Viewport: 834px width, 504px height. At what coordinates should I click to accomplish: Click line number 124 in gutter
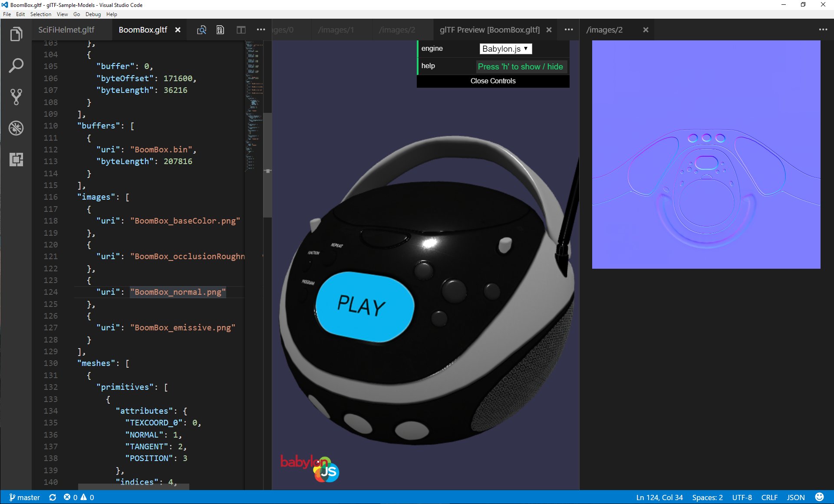coord(50,292)
